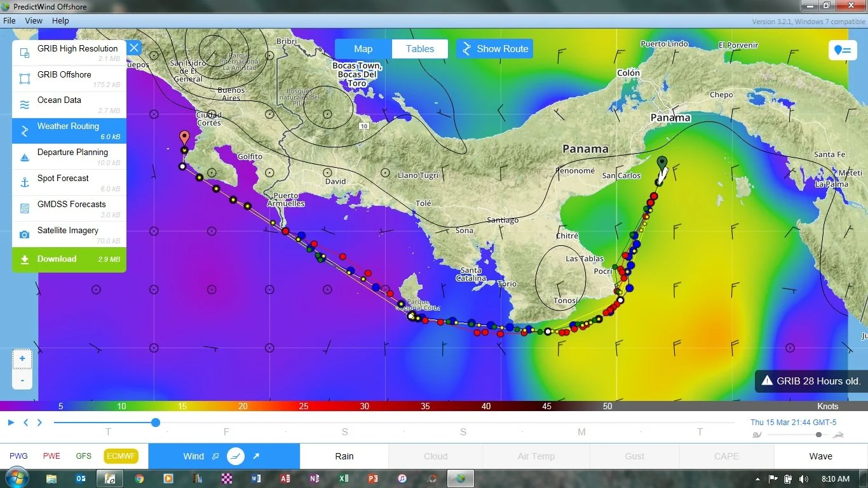Select the Gust layer tab
This screenshot has height=488, width=868.
634,456
